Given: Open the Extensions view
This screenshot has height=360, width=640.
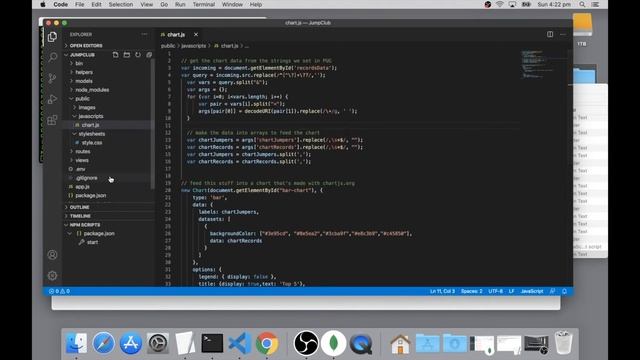Looking at the screenshot, I should (52, 120).
